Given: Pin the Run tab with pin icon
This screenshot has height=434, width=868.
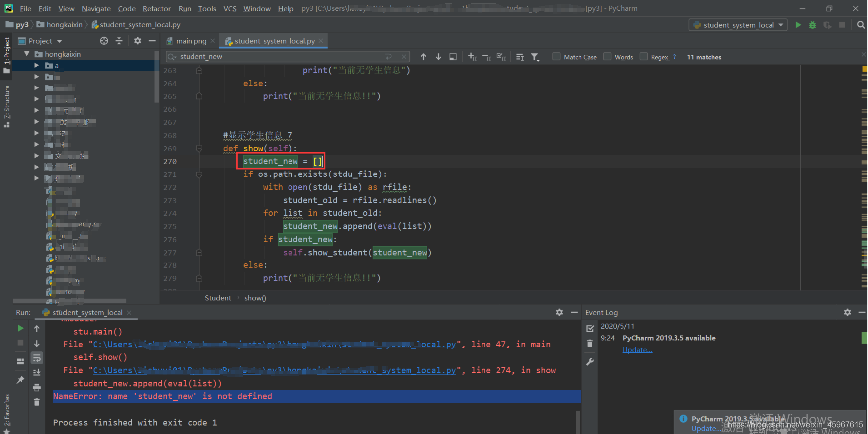Looking at the screenshot, I should [20, 380].
